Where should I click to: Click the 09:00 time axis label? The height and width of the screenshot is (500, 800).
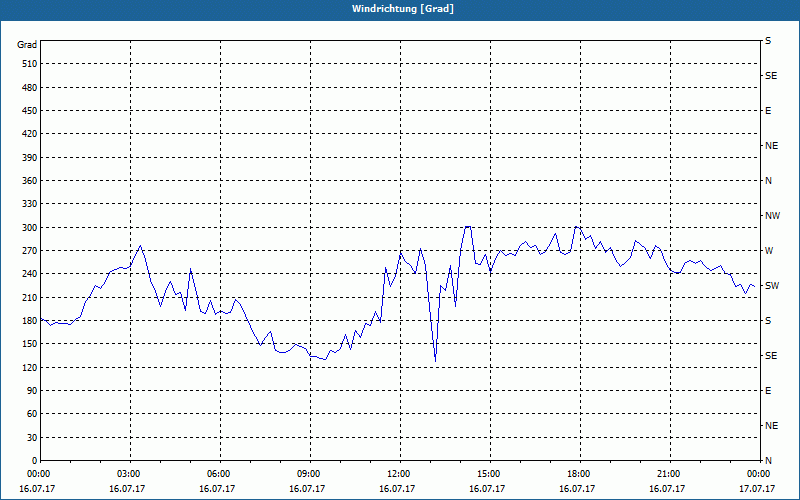309,474
